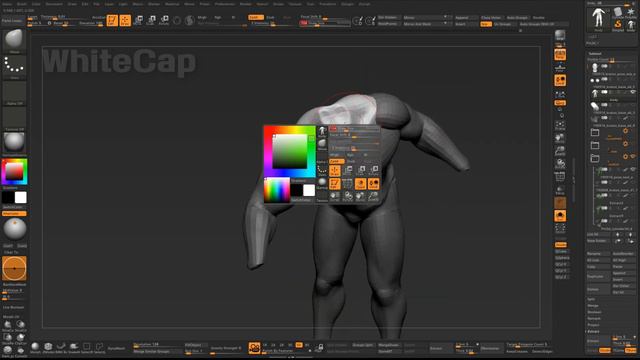Click the Xpose button on right shelf
640x360 pixels.
click(x=560, y=228)
